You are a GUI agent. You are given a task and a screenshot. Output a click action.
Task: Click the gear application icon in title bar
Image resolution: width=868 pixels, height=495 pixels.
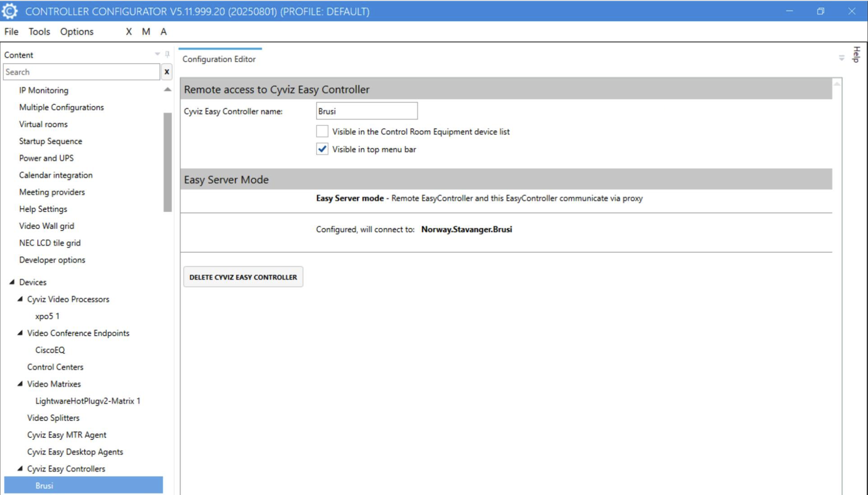pos(10,11)
